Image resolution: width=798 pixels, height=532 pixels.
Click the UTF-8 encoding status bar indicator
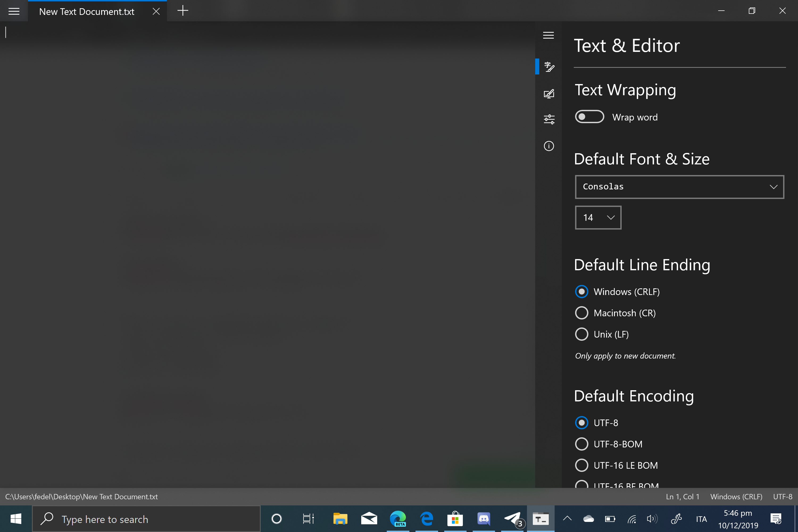tap(782, 497)
